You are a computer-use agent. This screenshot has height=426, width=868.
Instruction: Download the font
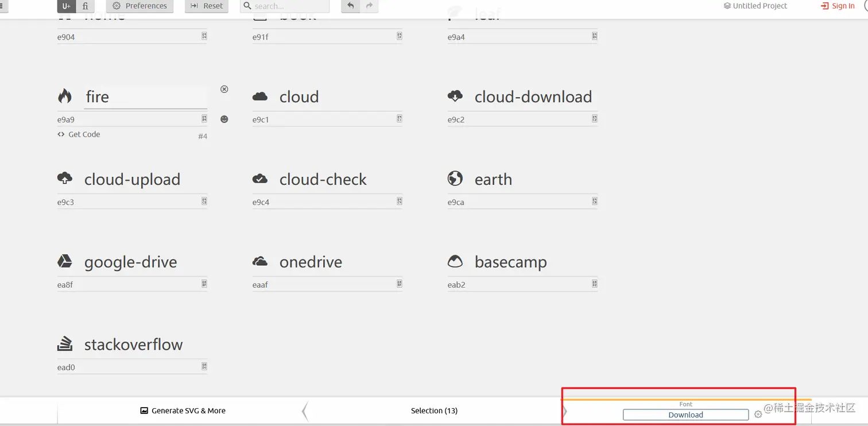coord(686,415)
